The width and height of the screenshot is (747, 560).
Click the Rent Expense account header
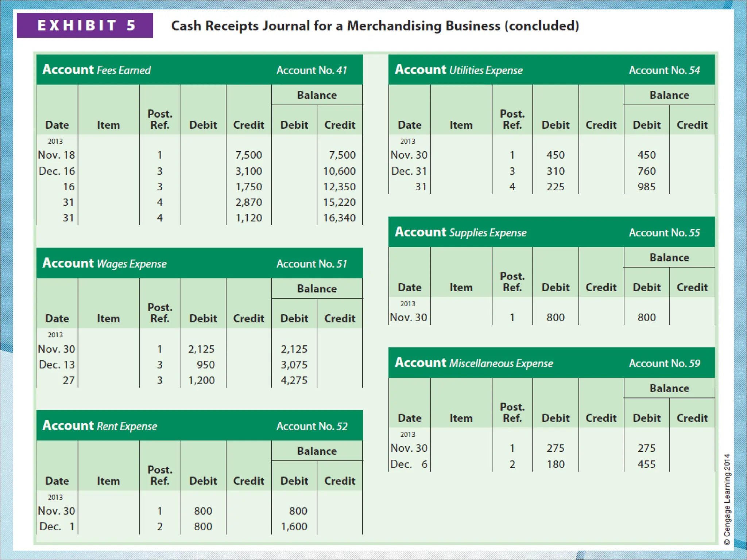pyautogui.click(x=100, y=426)
